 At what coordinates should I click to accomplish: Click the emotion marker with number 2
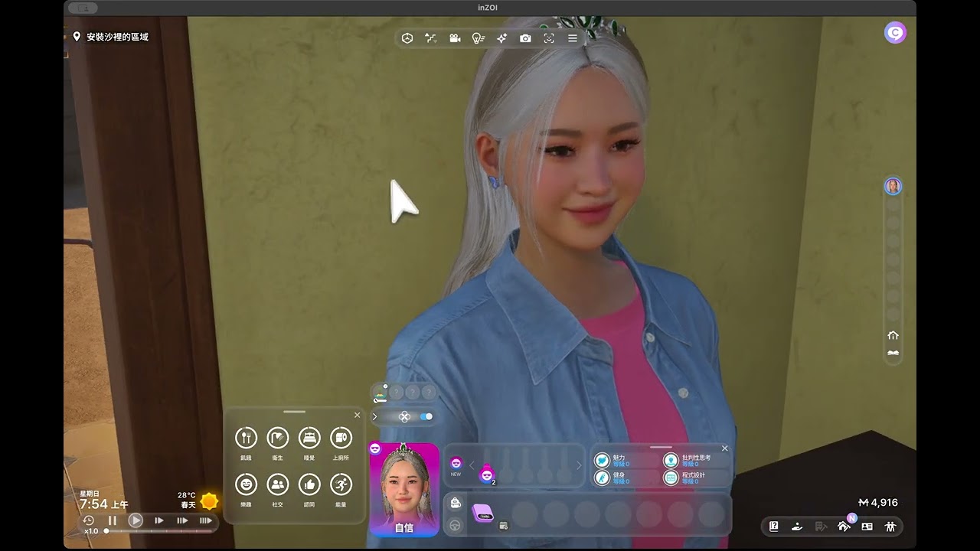tap(487, 475)
